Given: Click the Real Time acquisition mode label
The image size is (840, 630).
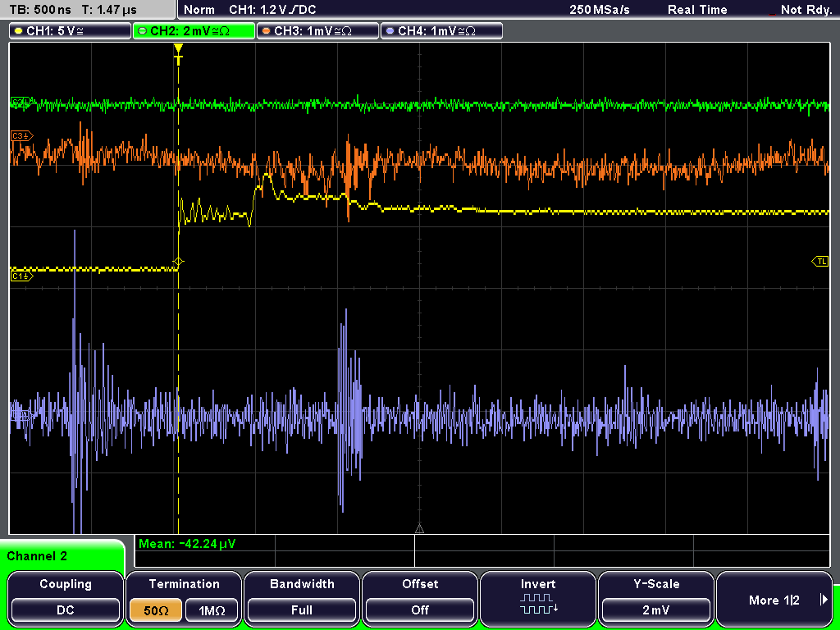Looking at the screenshot, I should point(697,10).
